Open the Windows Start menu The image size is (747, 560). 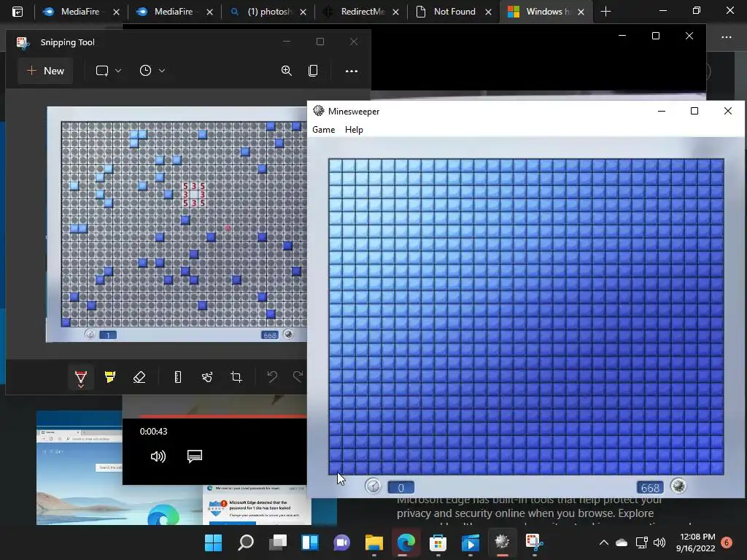214,542
